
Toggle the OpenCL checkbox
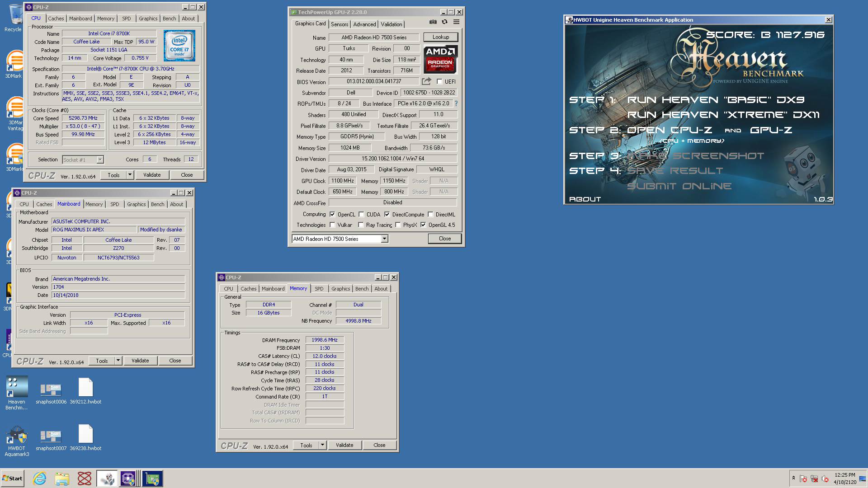coord(332,215)
